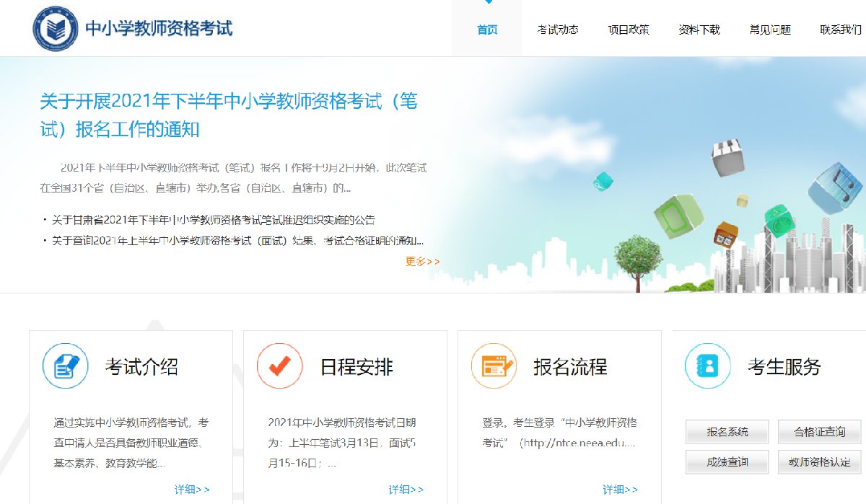Click the 日程安排 description about 上半年笔试3月13日

tap(342, 443)
